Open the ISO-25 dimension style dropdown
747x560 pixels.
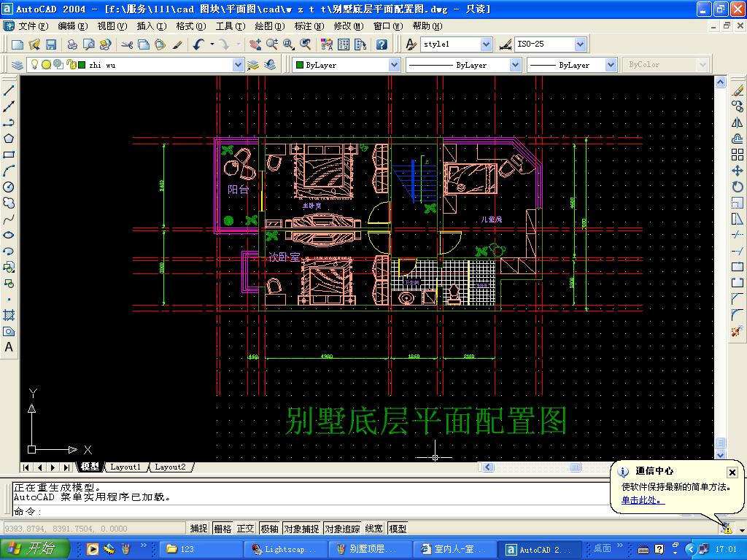[580, 44]
